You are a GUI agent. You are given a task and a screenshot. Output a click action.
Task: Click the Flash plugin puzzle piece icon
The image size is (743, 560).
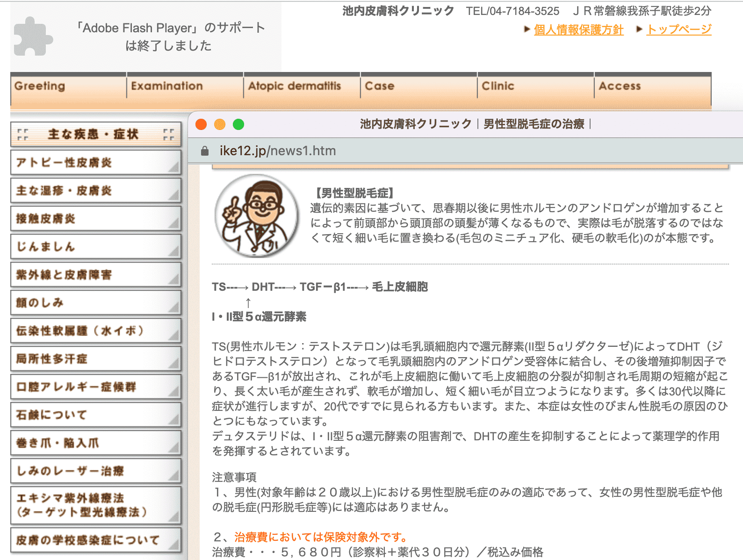(33, 36)
